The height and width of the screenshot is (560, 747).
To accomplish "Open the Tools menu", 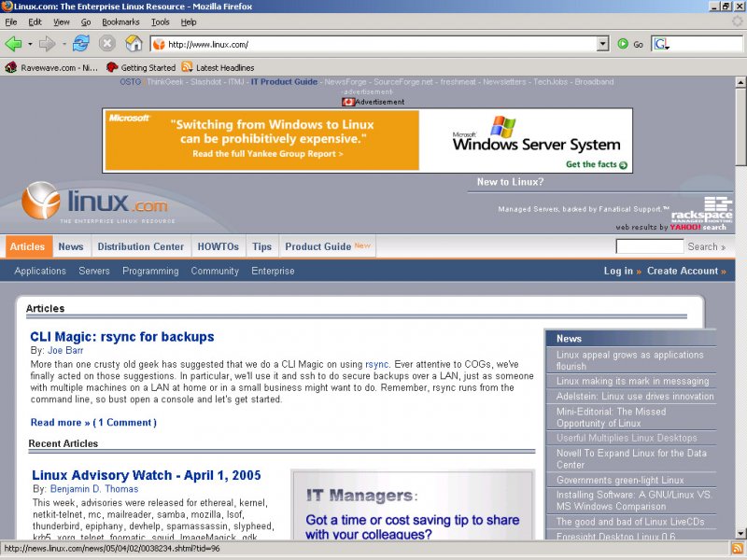I will tap(160, 21).
